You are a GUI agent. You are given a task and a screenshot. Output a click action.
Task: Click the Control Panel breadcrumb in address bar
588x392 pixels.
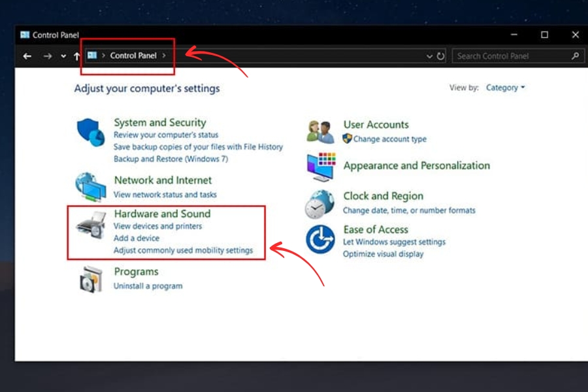click(x=133, y=56)
